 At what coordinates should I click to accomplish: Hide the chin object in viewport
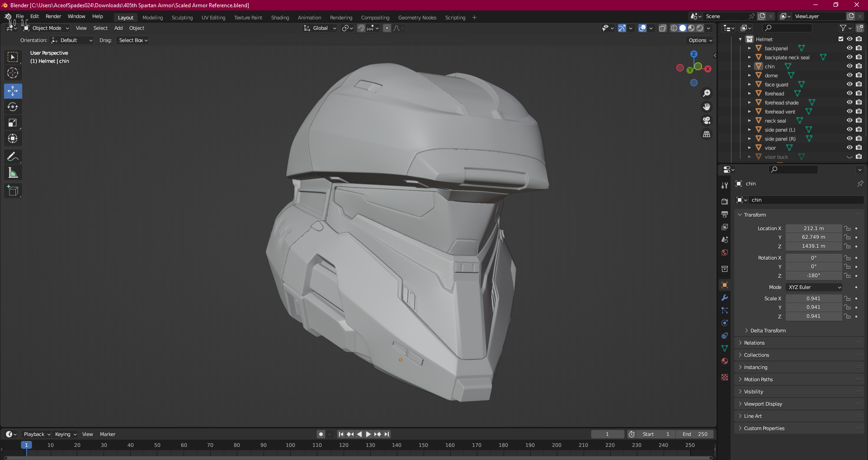pos(849,66)
